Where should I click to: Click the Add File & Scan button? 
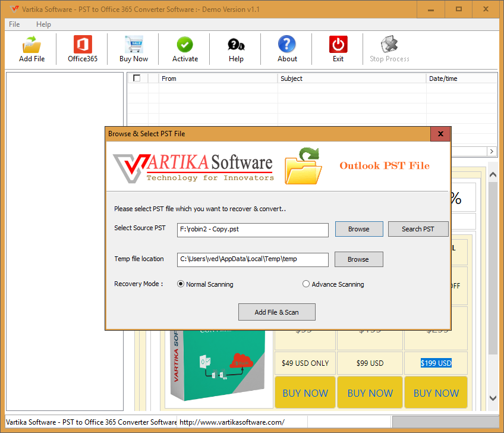(277, 312)
